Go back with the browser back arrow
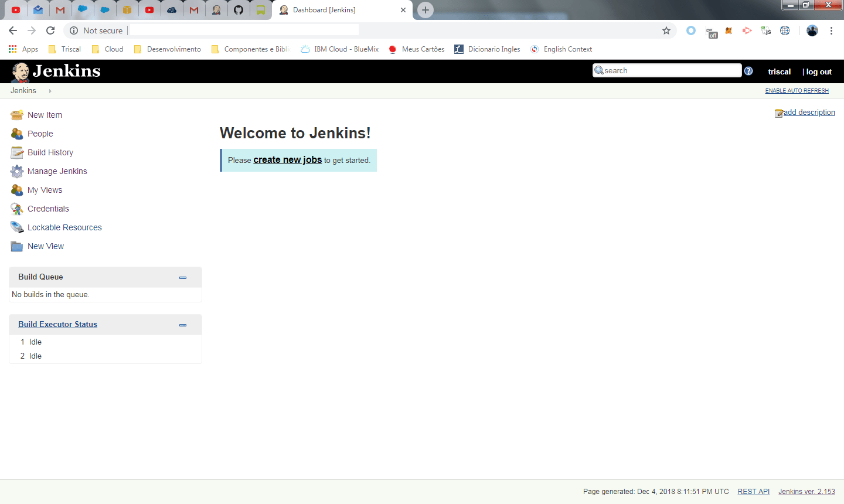Viewport: 844px width, 504px height. pos(13,30)
